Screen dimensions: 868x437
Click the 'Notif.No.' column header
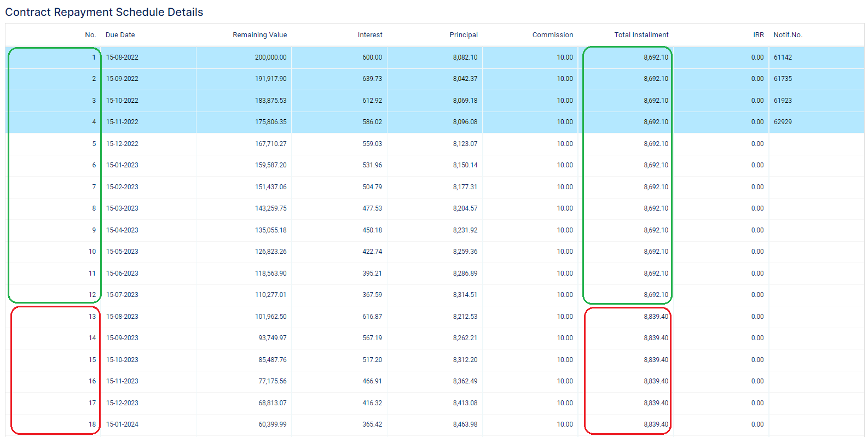[788, 35]
